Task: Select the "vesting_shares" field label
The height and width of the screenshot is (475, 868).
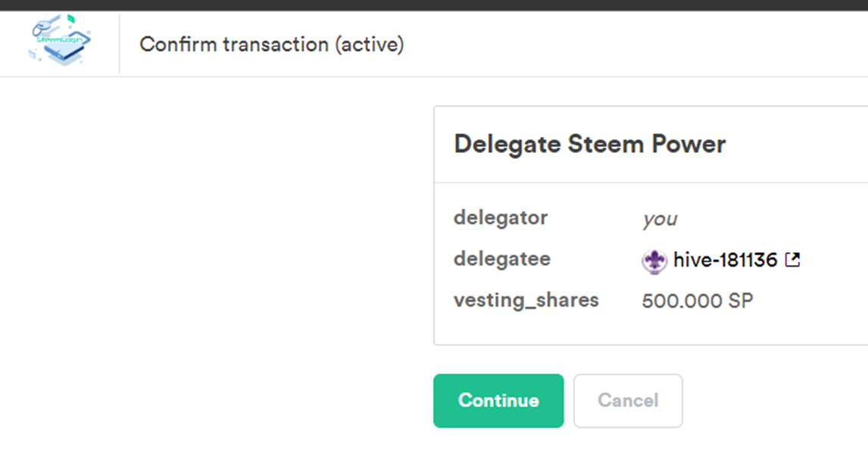Action: click(x=526, y=300)
